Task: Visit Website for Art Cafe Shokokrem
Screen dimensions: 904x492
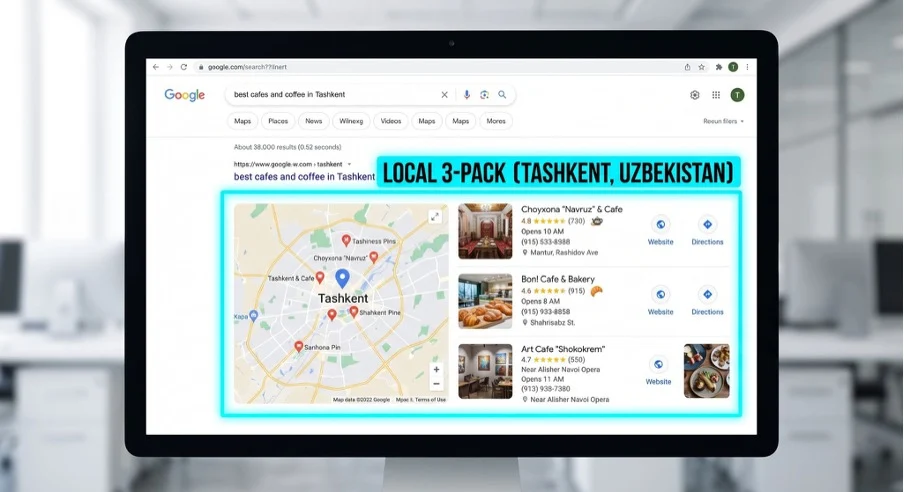Action: [x=658, y=371]
